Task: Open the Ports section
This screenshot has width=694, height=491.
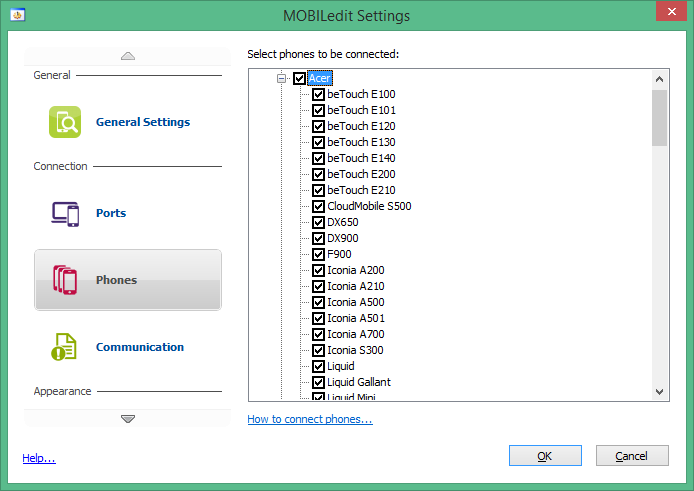Action: point(111,213)
